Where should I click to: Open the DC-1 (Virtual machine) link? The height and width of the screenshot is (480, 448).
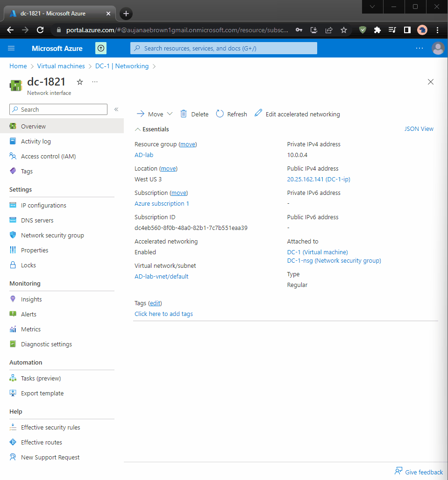pyautogui.click(x=317, y=252)
